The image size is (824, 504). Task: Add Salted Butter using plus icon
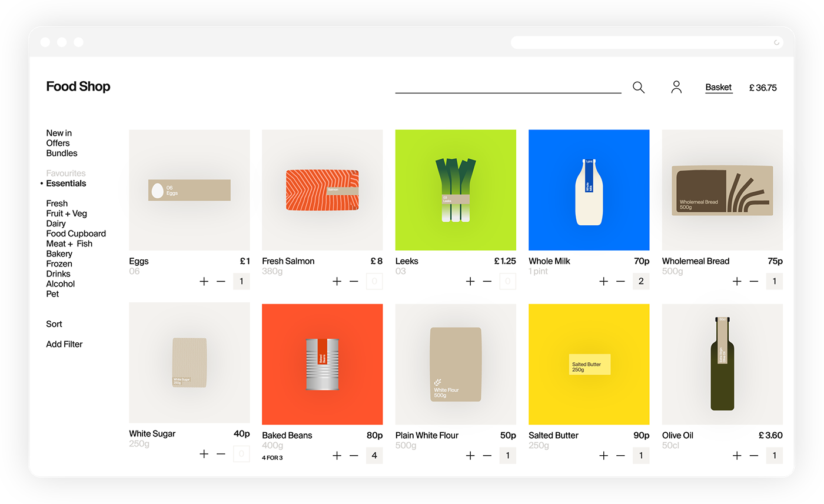(x=603, y=456)
